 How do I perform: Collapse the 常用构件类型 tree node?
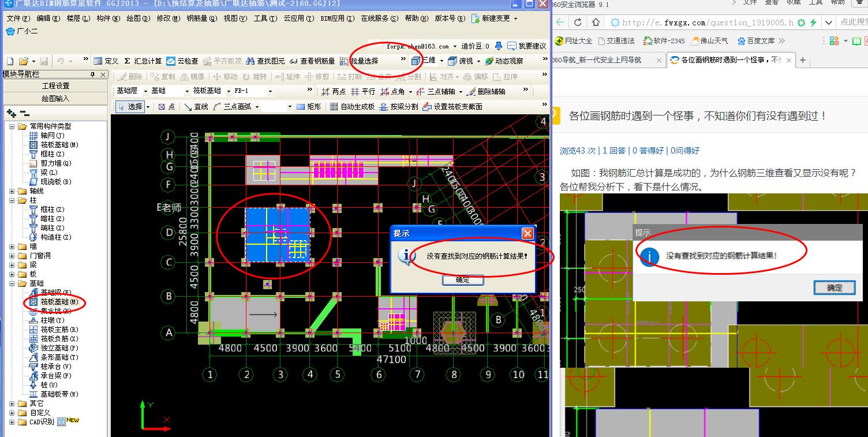(x=12, y=126)
